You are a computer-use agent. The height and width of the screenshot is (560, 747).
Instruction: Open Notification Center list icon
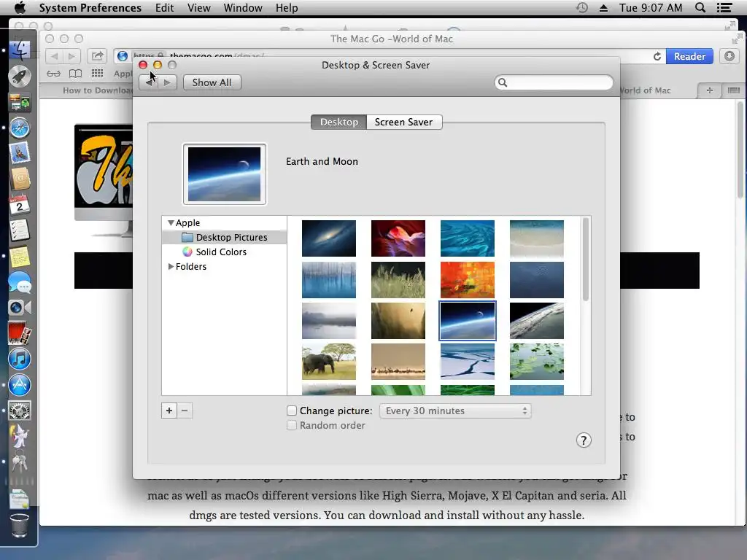pos(724,7)
